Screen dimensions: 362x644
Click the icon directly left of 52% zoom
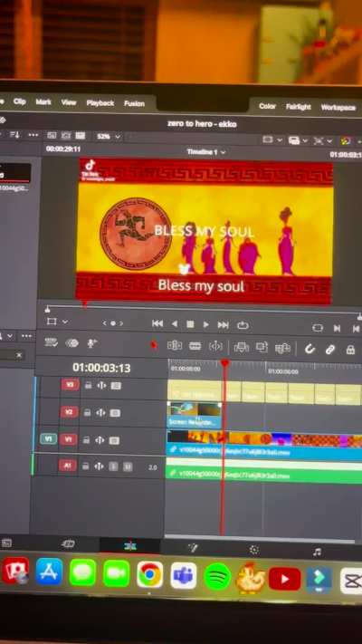click(x=80, y=136)
